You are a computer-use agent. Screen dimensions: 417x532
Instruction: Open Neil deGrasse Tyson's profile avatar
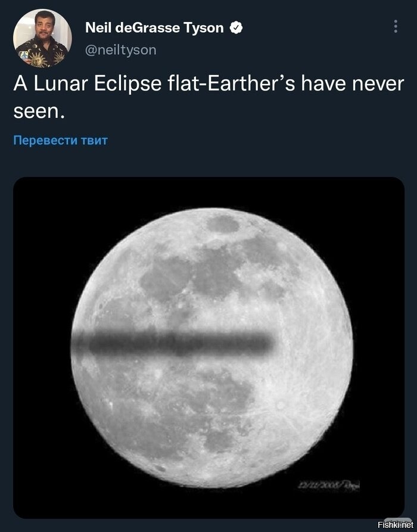point(42,38)
